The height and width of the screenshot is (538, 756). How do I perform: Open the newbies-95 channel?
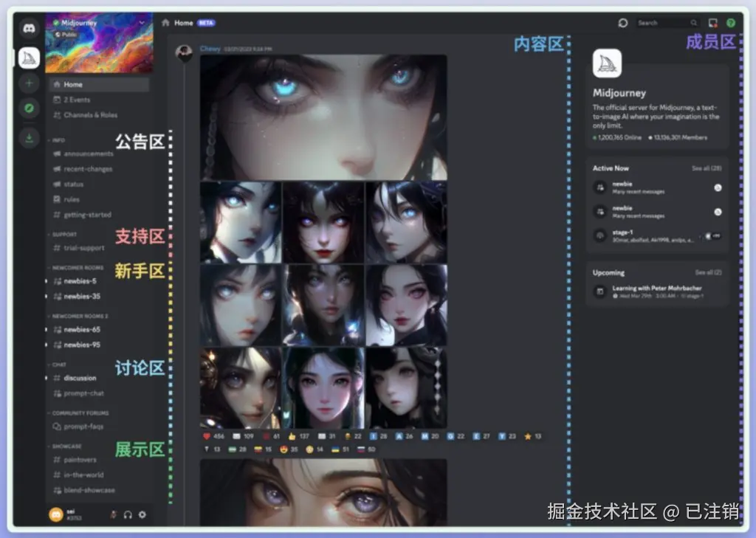pos(99,345)
